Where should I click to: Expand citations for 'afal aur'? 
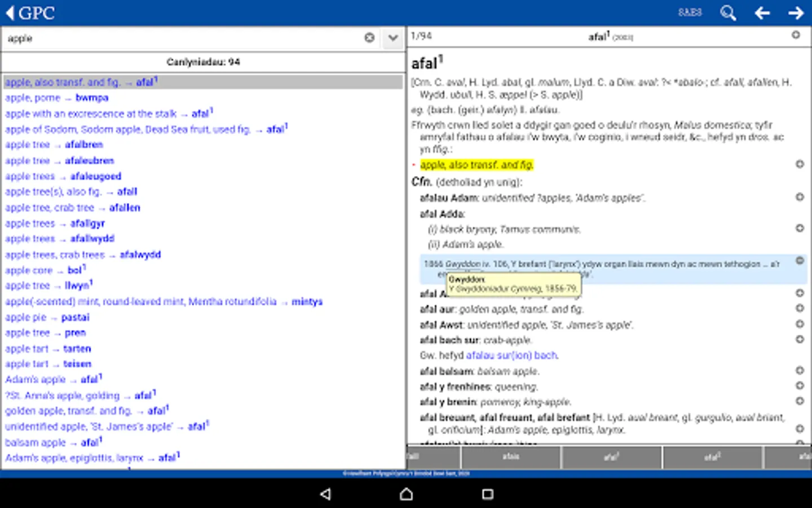click(x=799, y=308)
